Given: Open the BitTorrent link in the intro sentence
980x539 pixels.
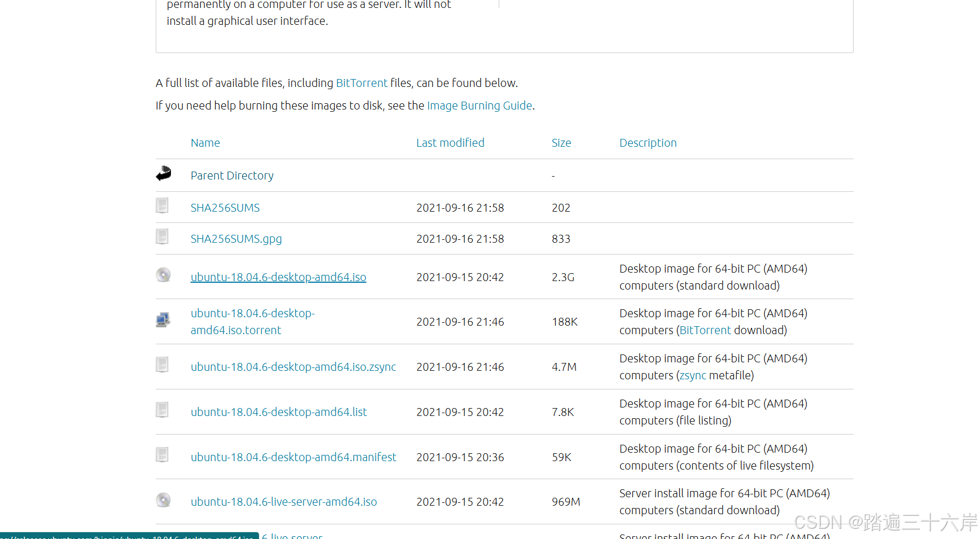Looking at the screenshot, I should coord(362,83).
